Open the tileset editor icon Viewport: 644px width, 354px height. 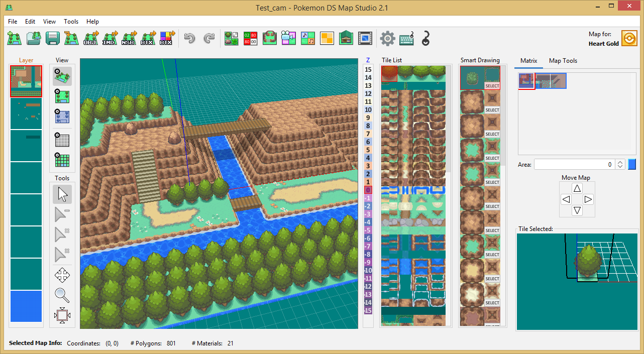232,38
